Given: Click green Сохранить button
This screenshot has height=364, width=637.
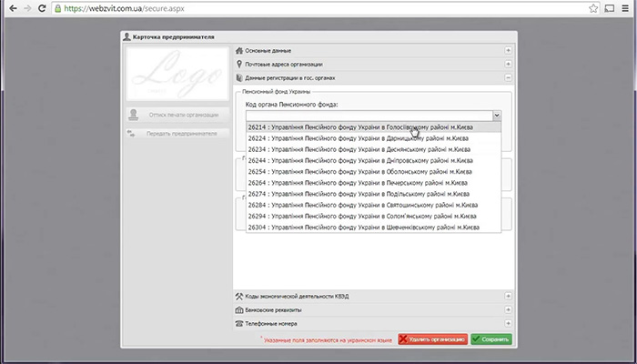Looking at the screenshot, I should tap(491, 339).
